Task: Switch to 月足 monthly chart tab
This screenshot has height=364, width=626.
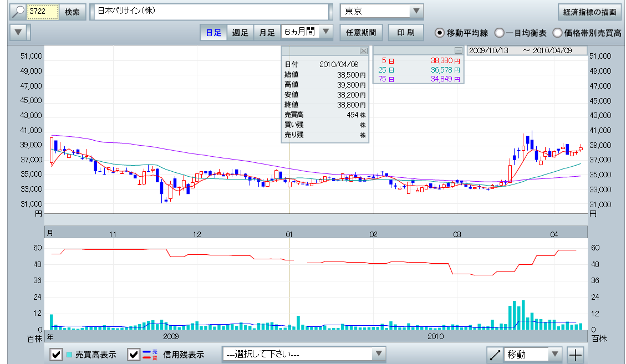Action: coord(267,32)
